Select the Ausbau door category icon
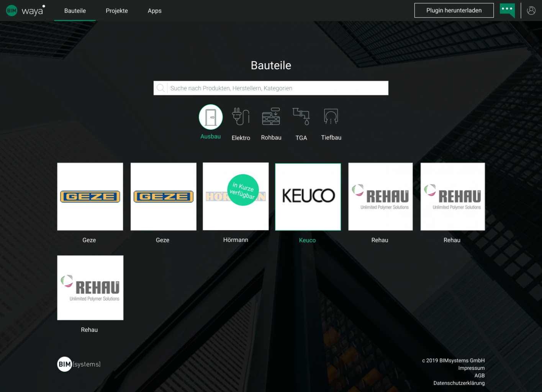 pos(210,117)
